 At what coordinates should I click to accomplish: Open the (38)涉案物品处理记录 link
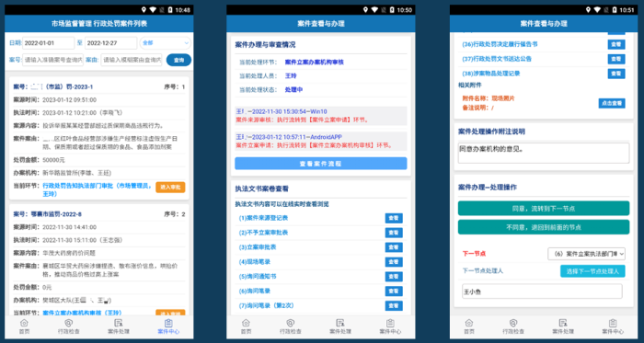coord(490,74)
